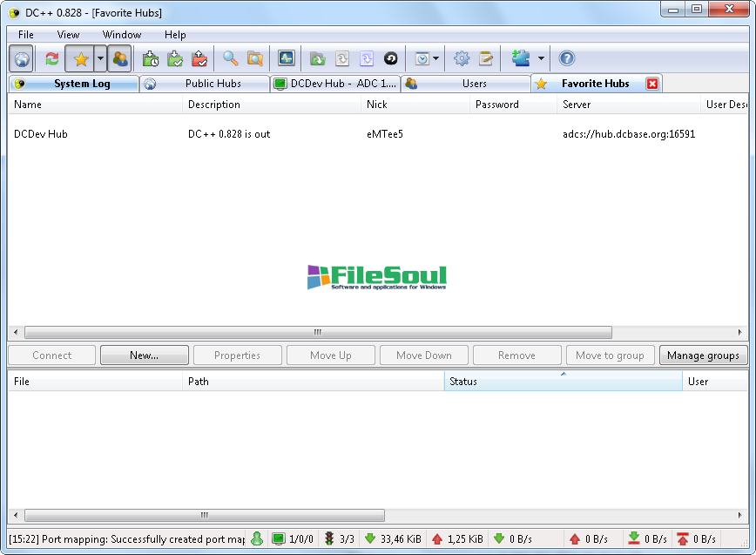Sort transfers by Status column header
756x555 pixels.
[x=564, y=382]
